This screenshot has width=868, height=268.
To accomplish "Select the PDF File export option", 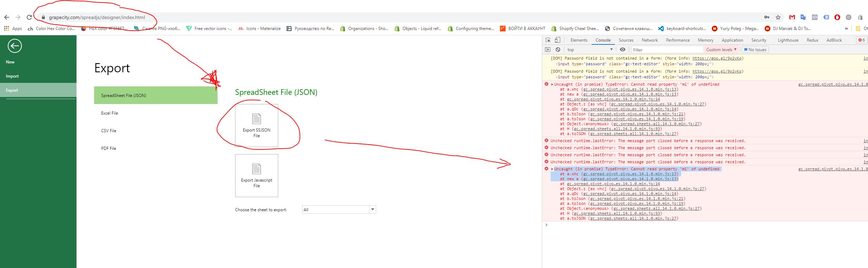I will (x=109, y=148).
